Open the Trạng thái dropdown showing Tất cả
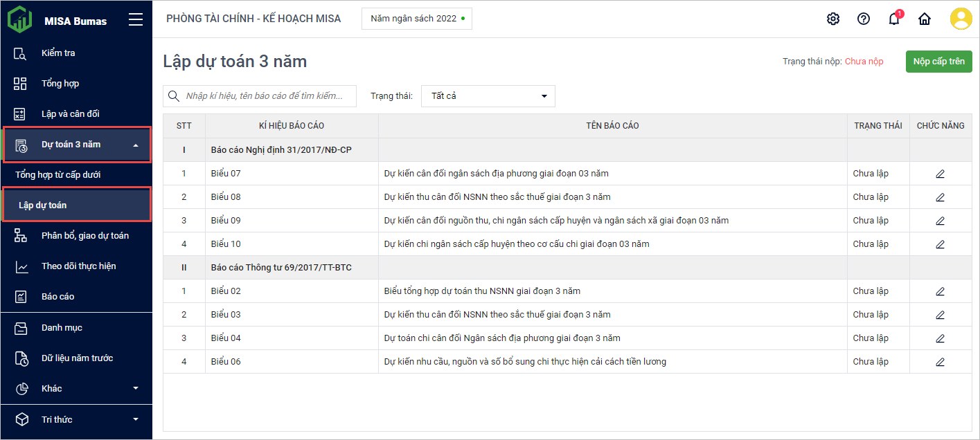The height and width of the screenshot is (440, 980). point(488,96)
